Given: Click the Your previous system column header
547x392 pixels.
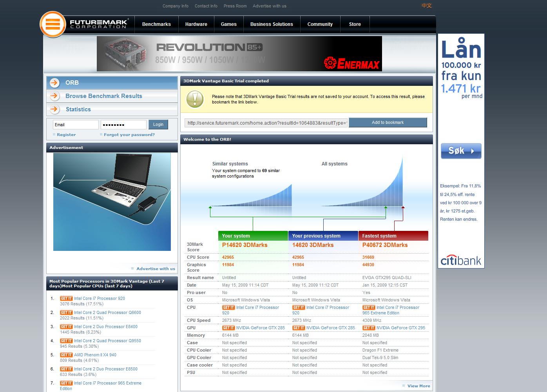Looking at the screenshot, I should tap(323, 236).
